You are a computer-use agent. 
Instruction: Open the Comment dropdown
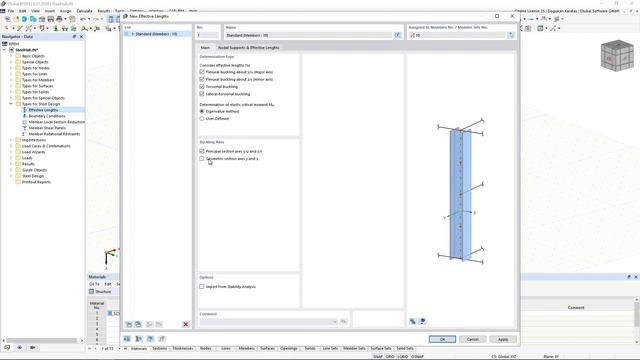[x=335, y=322]
